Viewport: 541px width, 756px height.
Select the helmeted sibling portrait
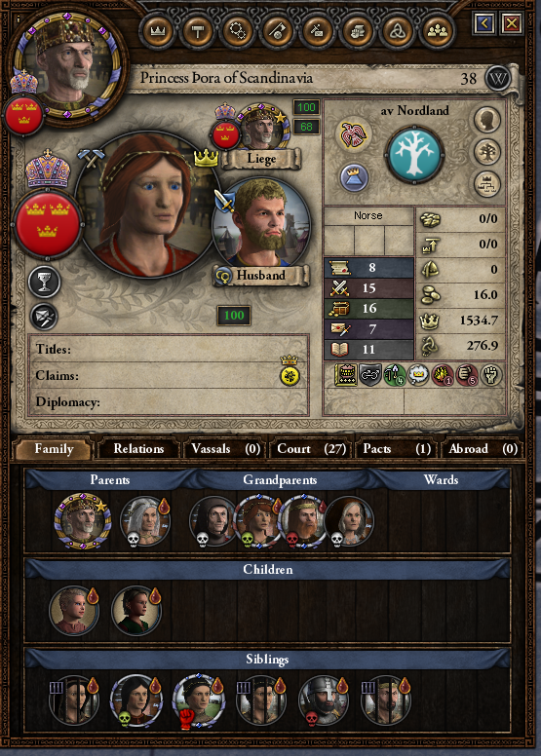(323, 699)
